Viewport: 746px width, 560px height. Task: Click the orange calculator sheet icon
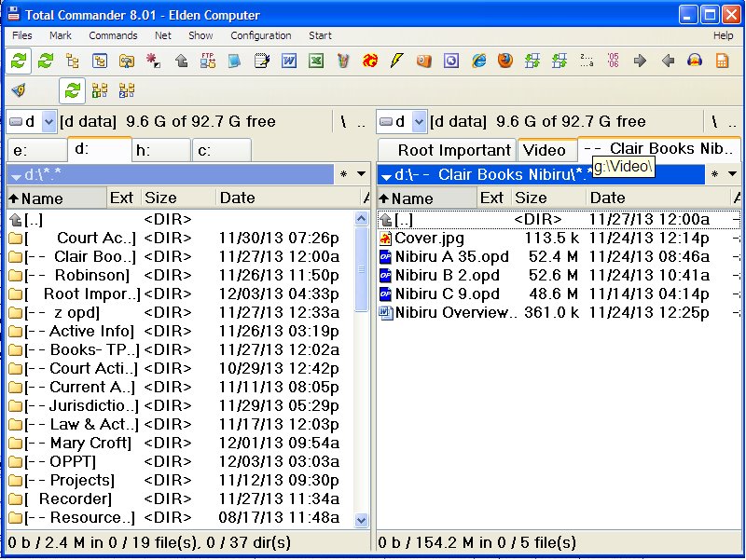point(722,61)
